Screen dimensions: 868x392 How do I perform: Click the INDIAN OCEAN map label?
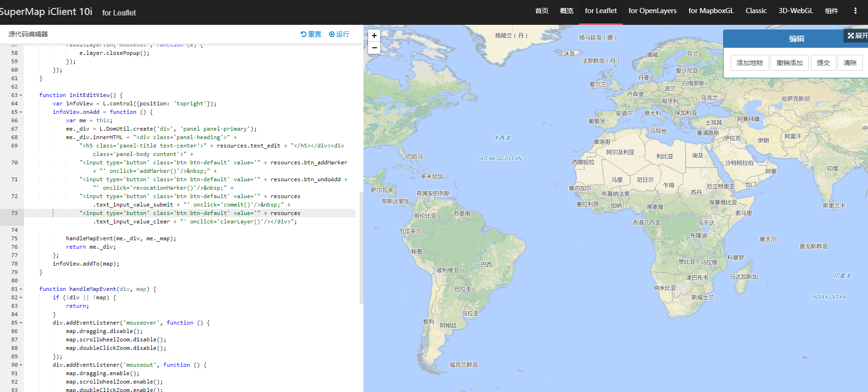pyautogui.click(x=828, y=297)
